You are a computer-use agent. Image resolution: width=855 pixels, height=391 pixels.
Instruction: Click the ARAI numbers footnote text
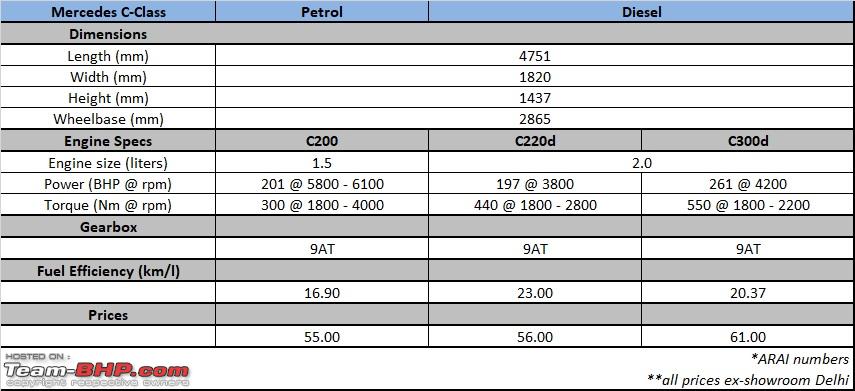point(799,359)
